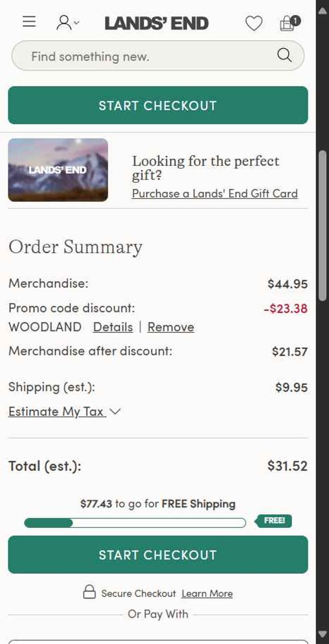Click the Lands' End gift card thumbnail

click(58, 170)
